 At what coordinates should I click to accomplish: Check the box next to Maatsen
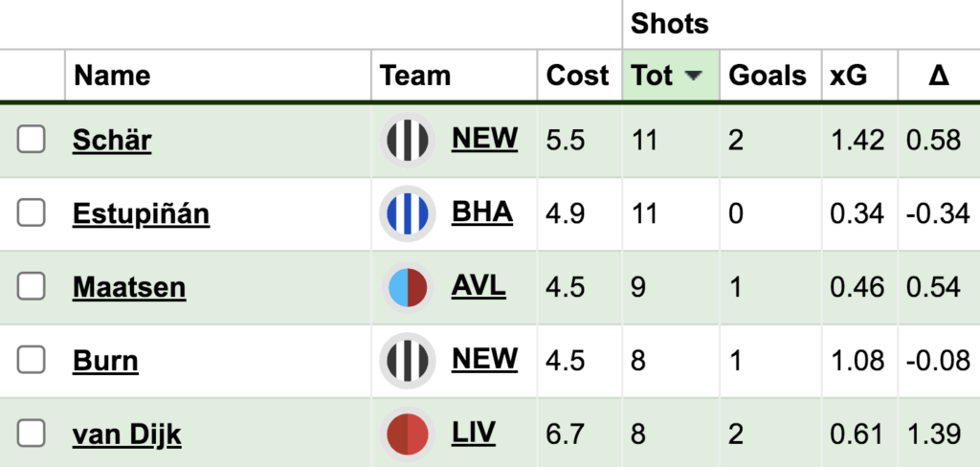coord(32,286)
